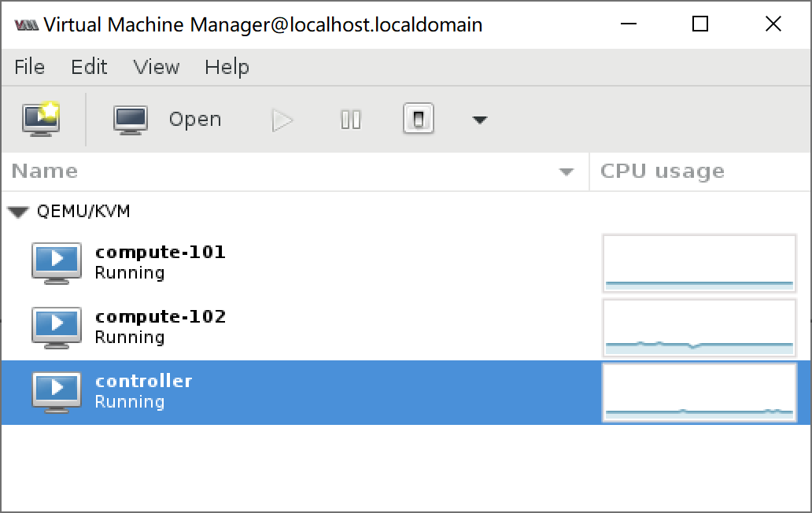Open the View menu
812x513 pixels.
coord(157,67)
